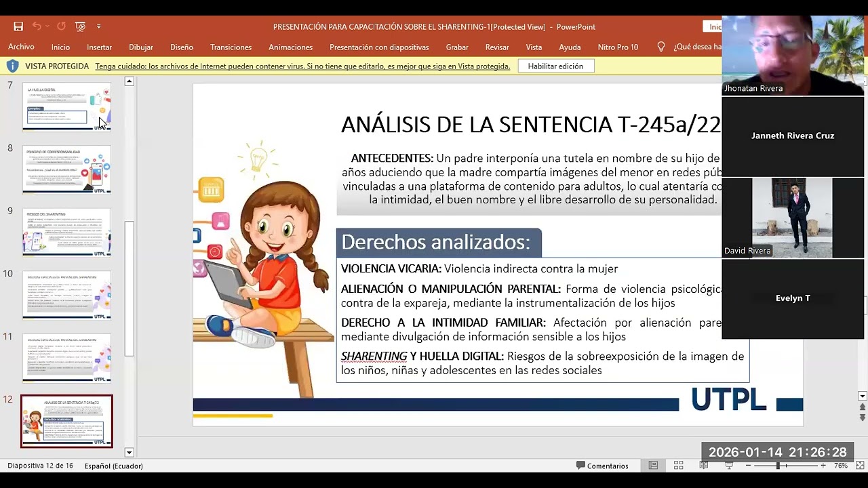Click the Habilitar edición button
This screenshot has width=868, height=488.
point(555,66)
